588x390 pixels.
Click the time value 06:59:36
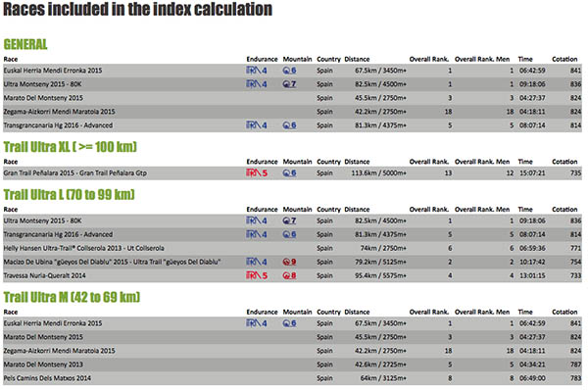pos(532,248)
